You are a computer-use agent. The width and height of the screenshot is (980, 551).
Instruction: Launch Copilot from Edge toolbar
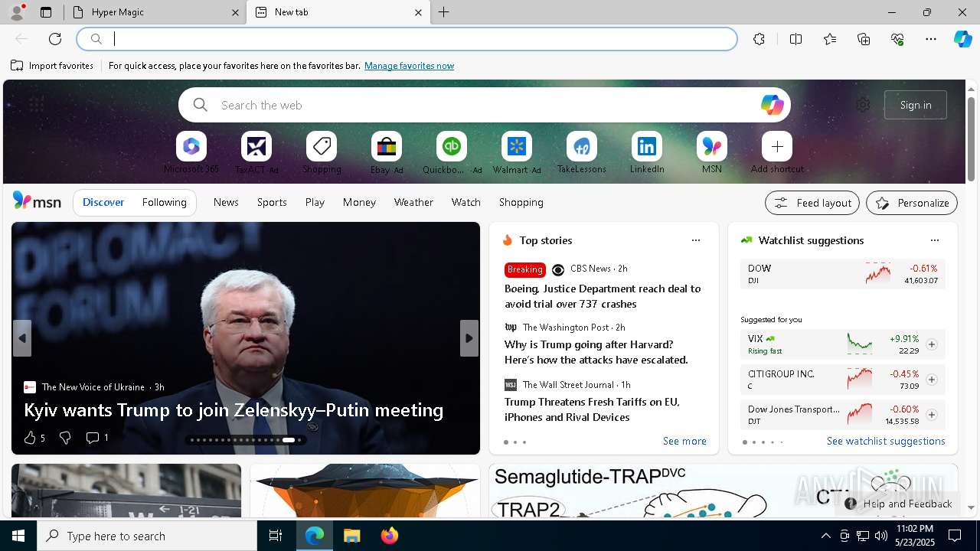pos(962,39)
